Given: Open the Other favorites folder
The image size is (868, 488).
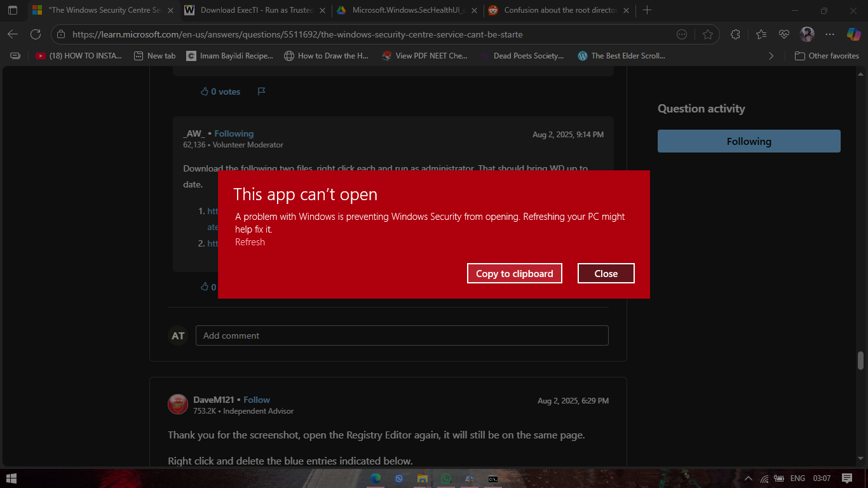Looking at the screenshot, I should pos(827,56).
